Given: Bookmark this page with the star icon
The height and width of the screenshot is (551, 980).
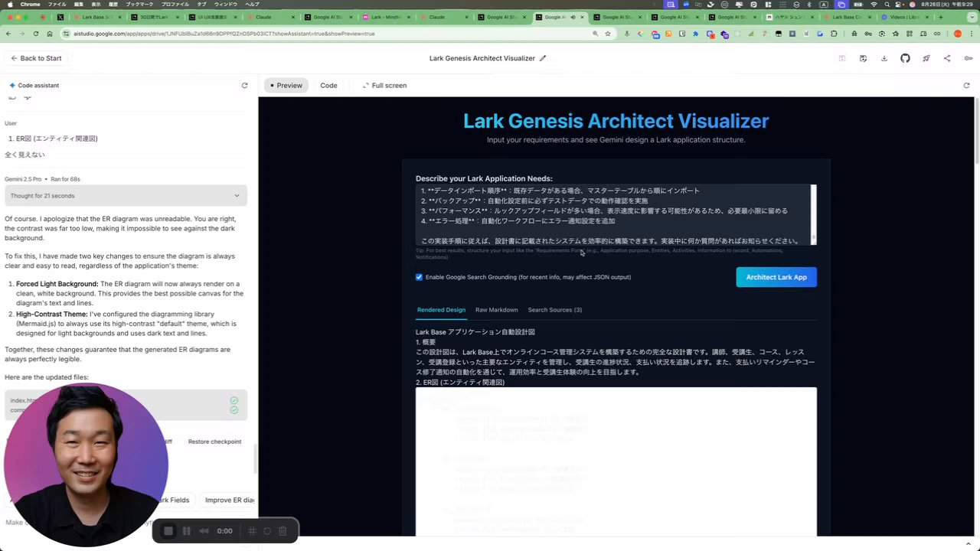Looking at the screenshot, I should click(x=608, y=34).
